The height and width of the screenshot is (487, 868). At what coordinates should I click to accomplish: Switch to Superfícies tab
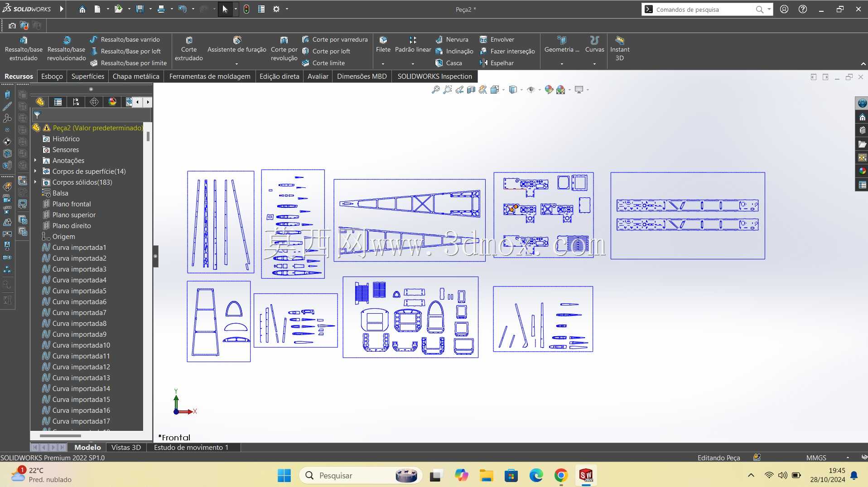coord(87,76)
